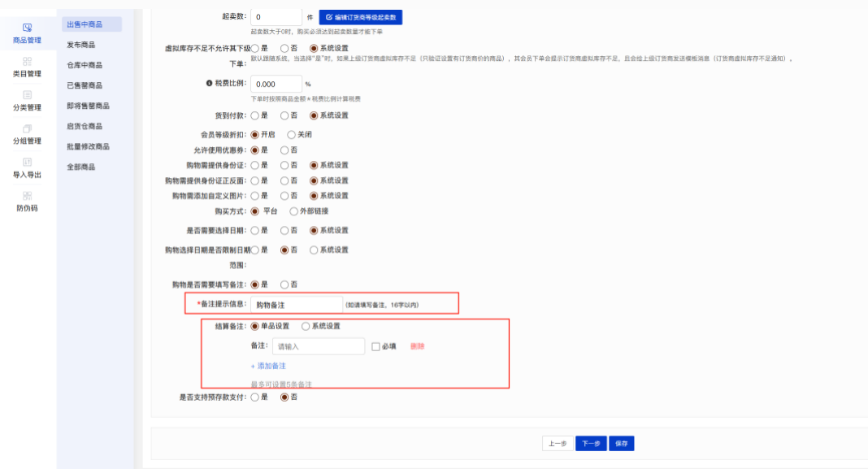868x469 pixels.
Task: Select 系统设置 for 购物需提供身份证正反面
Action: click(314, 180)
